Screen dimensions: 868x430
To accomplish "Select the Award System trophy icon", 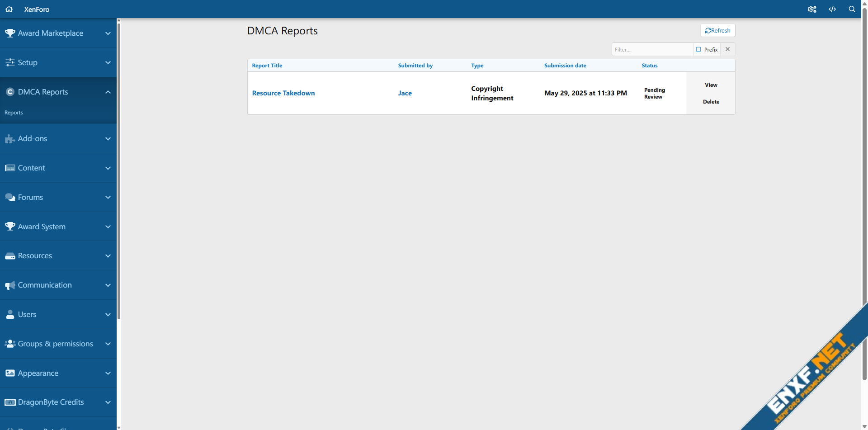I will point(10,227).
